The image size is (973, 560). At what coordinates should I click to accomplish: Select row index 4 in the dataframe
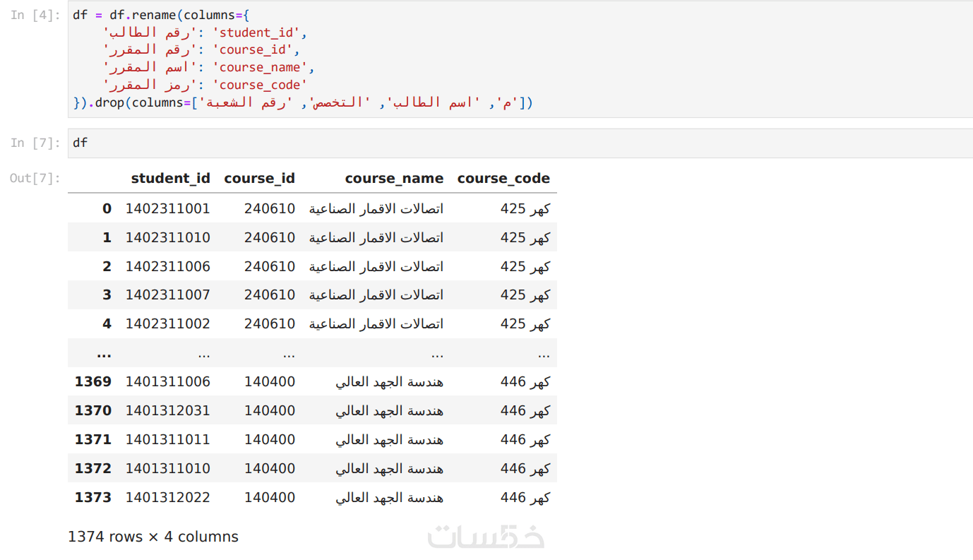point(107,323)
